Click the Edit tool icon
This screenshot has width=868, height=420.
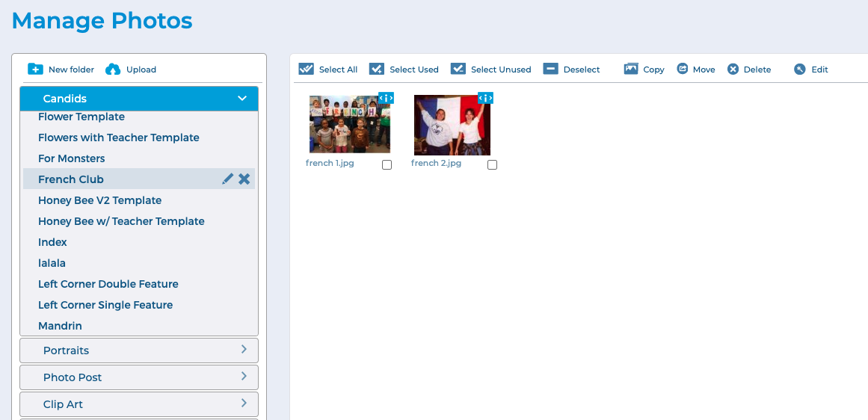click(800, 70)
